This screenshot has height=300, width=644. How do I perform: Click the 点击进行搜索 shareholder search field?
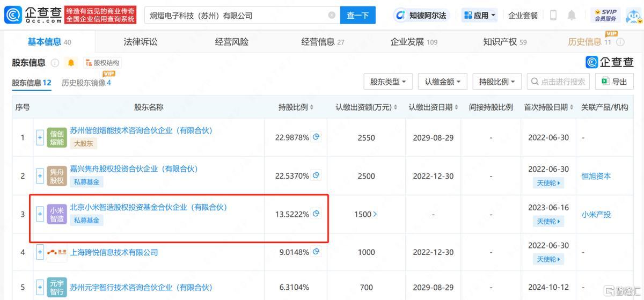tap(558, 82)
